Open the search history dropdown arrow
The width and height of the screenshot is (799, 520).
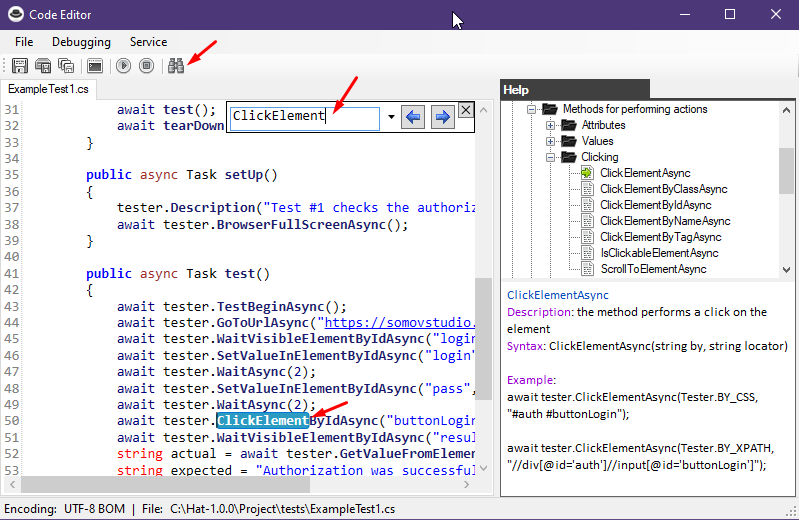(391, 117)
